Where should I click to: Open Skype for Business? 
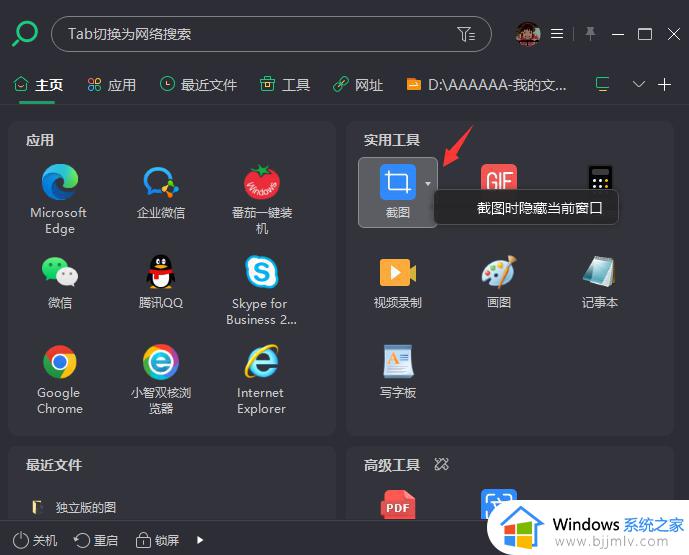261,290
